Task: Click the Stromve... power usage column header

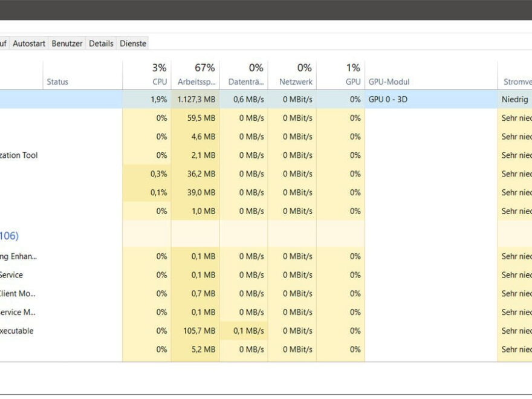Action: point(515,74)
